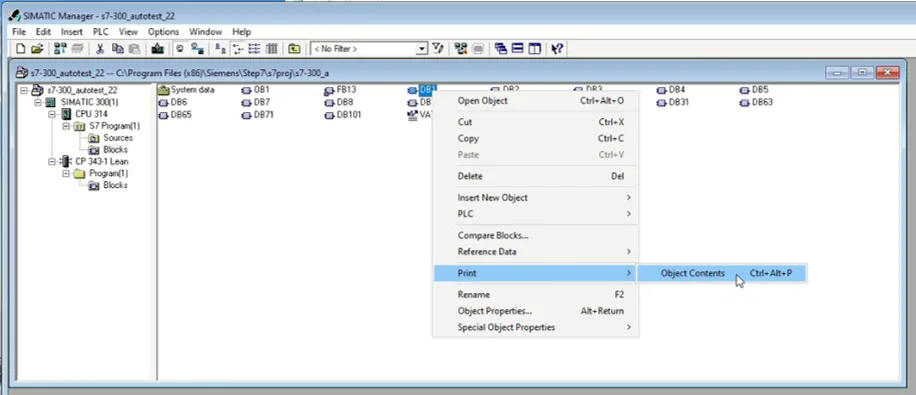Select data block DB63
The width and height of the screenshot is (916, 395).
click(x=757, y=102)
